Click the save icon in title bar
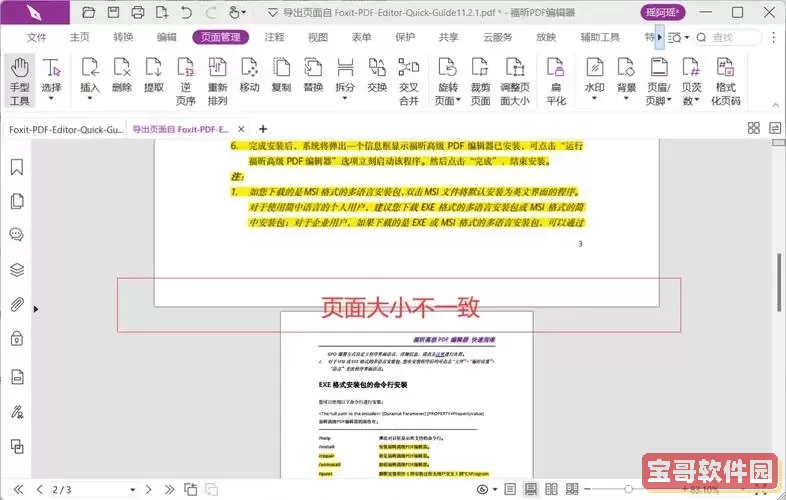This screenshot has height=500, width=786. click(114, 13)
